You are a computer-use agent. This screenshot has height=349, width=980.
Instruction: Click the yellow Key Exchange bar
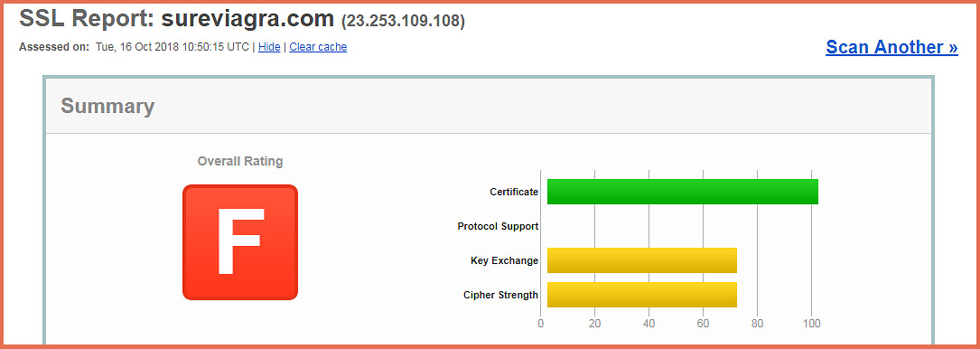click(642, 260)
